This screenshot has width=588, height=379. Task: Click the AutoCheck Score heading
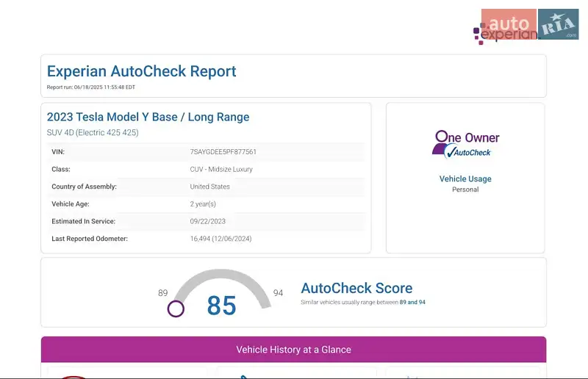356,288
